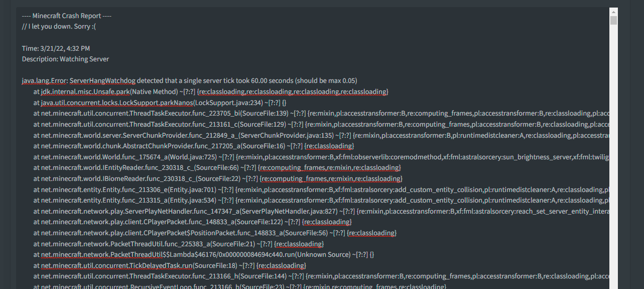This screenshot has height=289, width=644.
Task: Click the 'PacketThreadUtil$$Lambda$46176' stack line
Action: coord(204,255)
